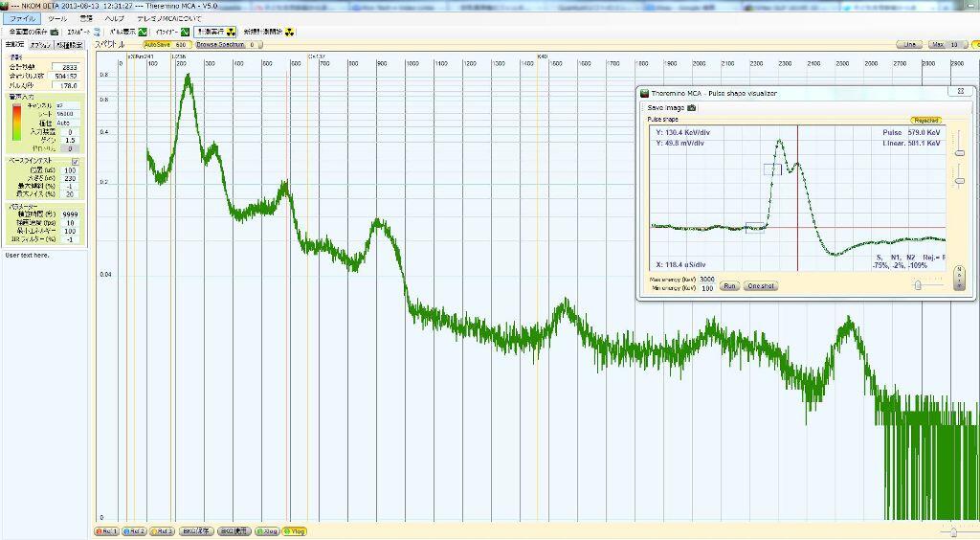Click the baseline size field showing 230

click(x=70, y=178)
